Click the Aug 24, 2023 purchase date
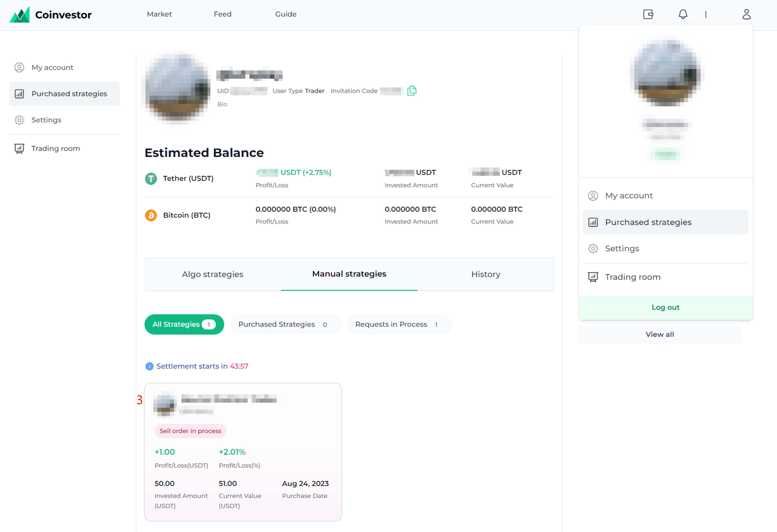The height and width of the screenshot is (532, 777). tap(305, 484)
